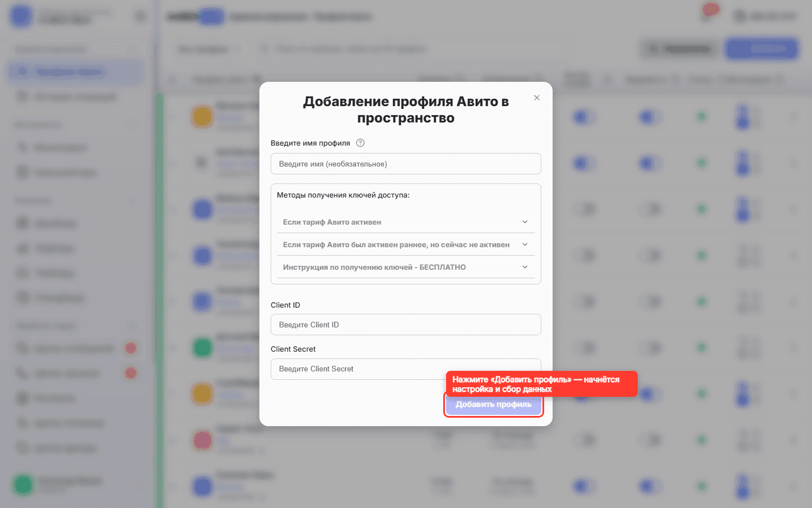Viewport: 812px width, 508px height.
Task: Open chevron of "Инструкция по получению ключей" row
Action: tap(525, 267)
